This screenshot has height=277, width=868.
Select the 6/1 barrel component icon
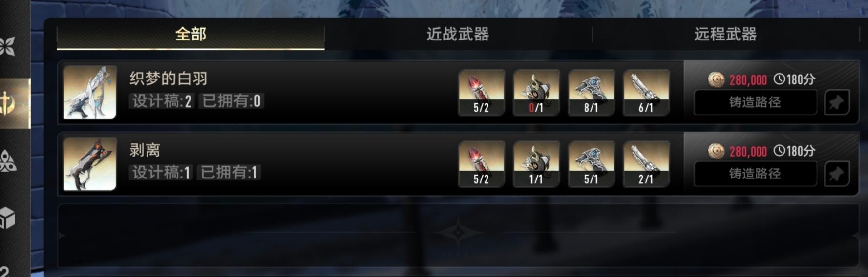646,93
